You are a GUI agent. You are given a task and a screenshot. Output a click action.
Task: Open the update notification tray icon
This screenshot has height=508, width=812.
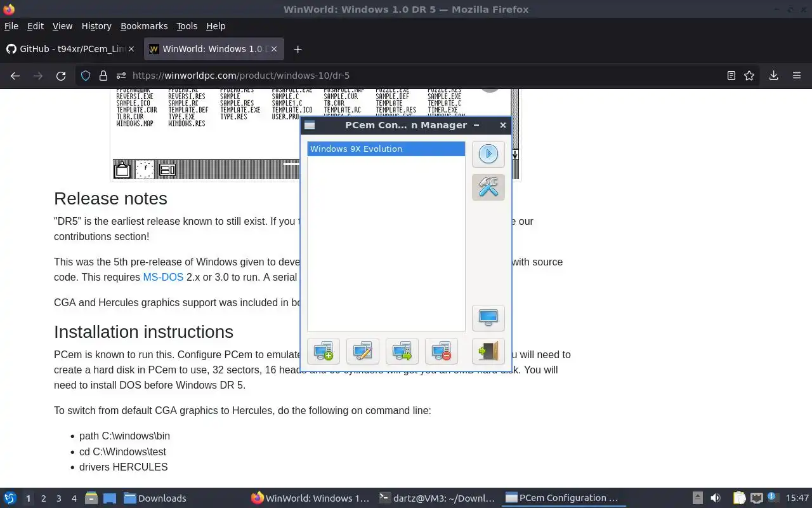[773, 498]
